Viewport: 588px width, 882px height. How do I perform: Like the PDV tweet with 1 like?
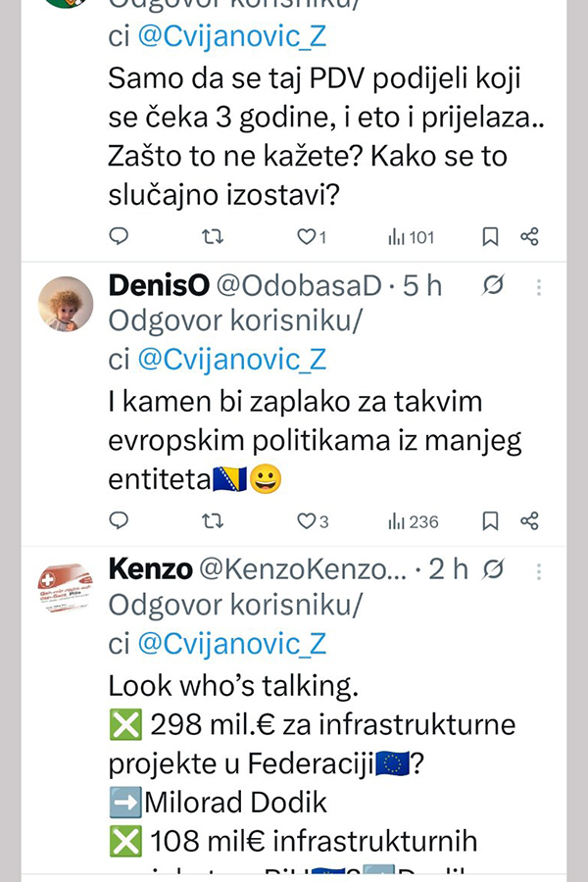click(x=306, y=236)
